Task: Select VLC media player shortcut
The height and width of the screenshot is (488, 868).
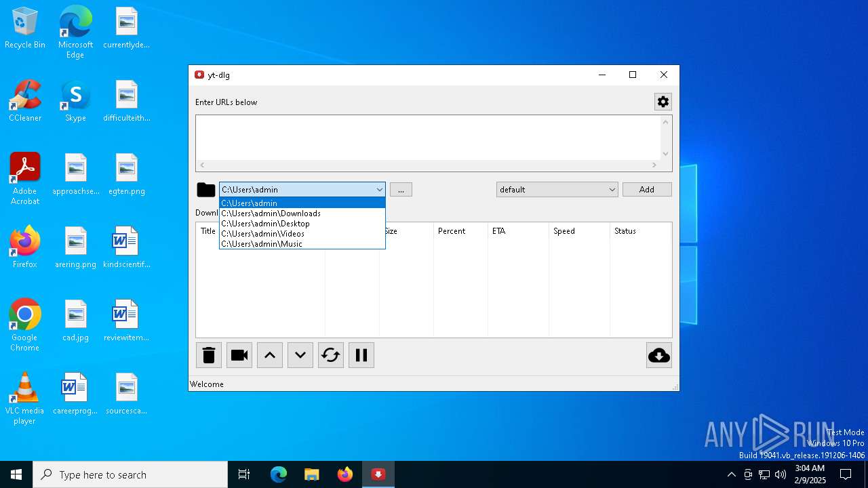Action: point(25,398)
